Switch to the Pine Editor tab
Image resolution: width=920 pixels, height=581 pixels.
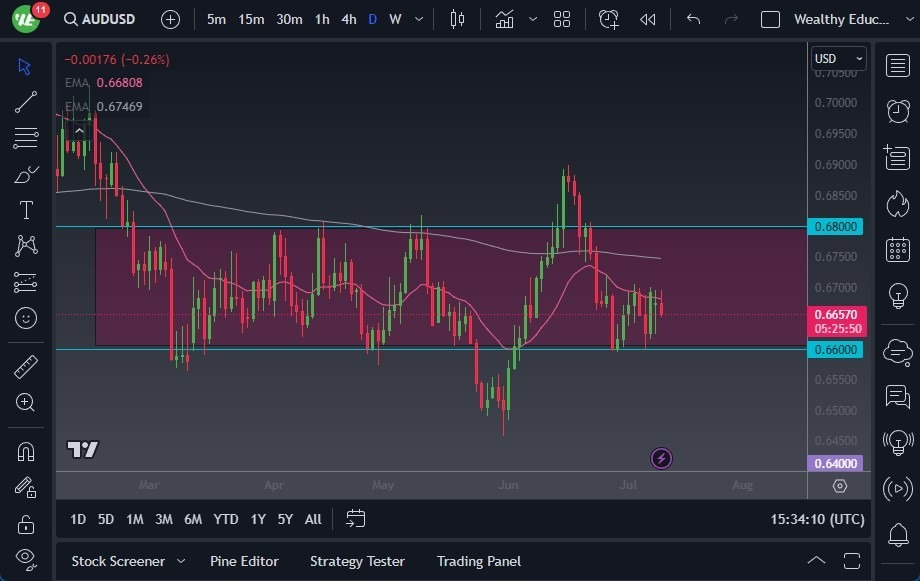pos(244,561)
